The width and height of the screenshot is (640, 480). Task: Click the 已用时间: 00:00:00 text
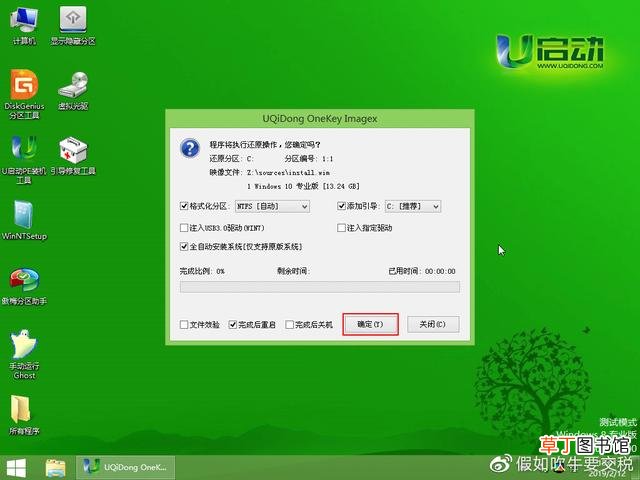[x=422, y=271]
